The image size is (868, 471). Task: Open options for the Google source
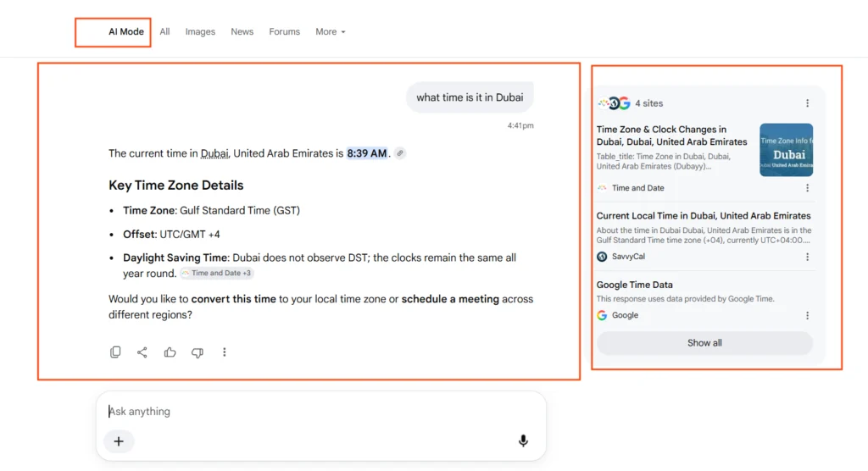[807, 315]
